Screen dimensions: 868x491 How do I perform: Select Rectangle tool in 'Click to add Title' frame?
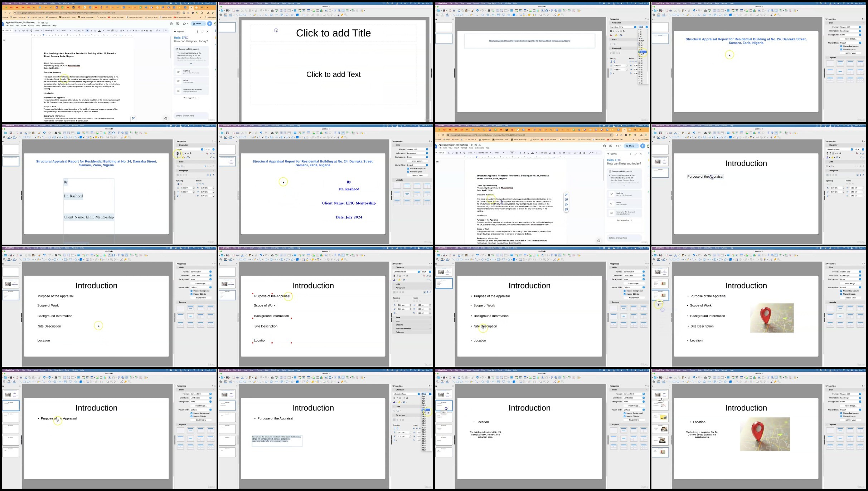(241, 15)
